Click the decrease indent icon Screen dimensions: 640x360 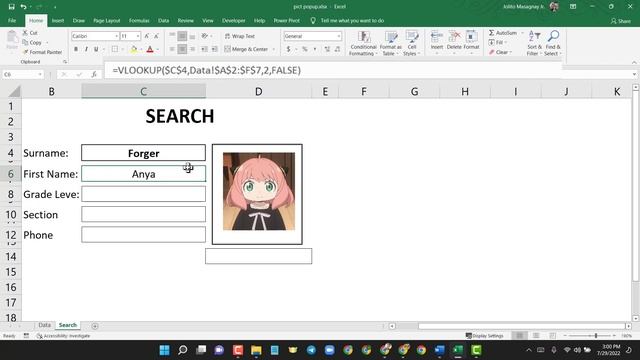(204, 49)
